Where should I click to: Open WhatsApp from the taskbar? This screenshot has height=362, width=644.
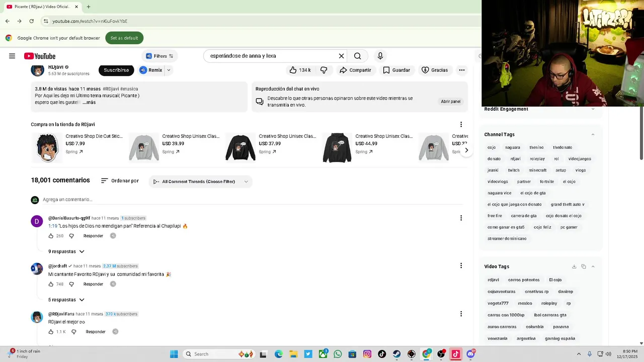[x=338, y=354]
